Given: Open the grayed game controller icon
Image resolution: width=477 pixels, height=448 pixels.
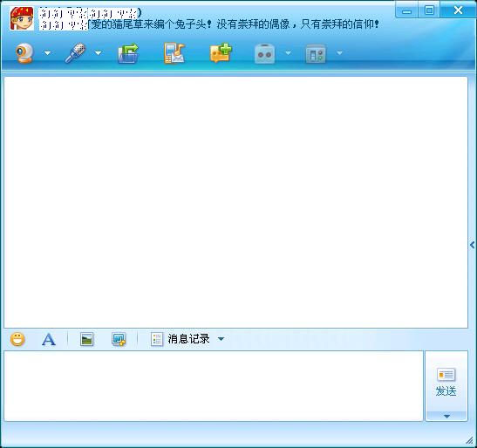Looking at the screenshot, I should 265,54.
